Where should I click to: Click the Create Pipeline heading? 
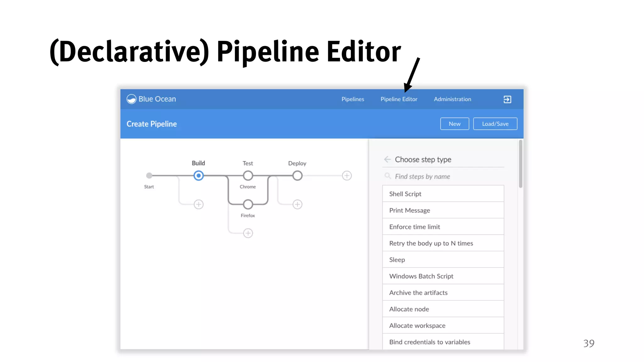coord(152,124)
